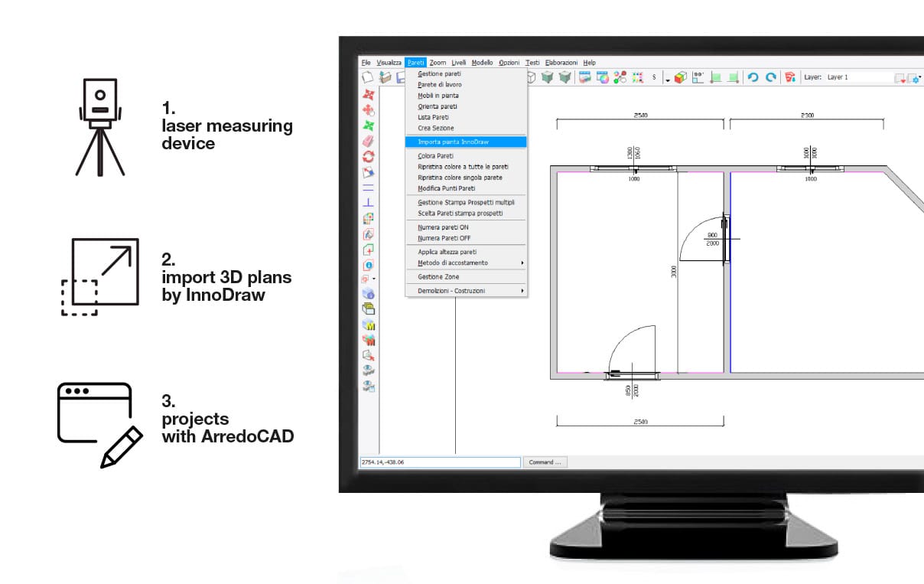Screen dimensions: 924x584
Task: Click the color wheel window icon
Action: point(603,77)
